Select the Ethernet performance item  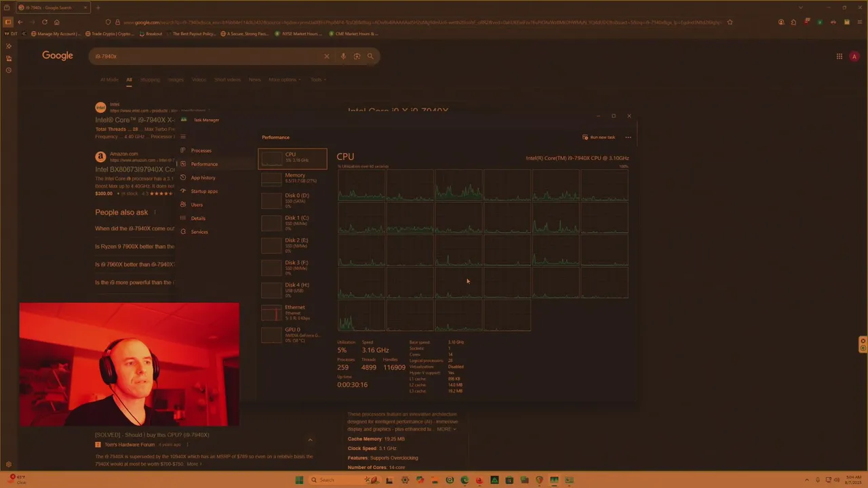[x=292, y=312]
